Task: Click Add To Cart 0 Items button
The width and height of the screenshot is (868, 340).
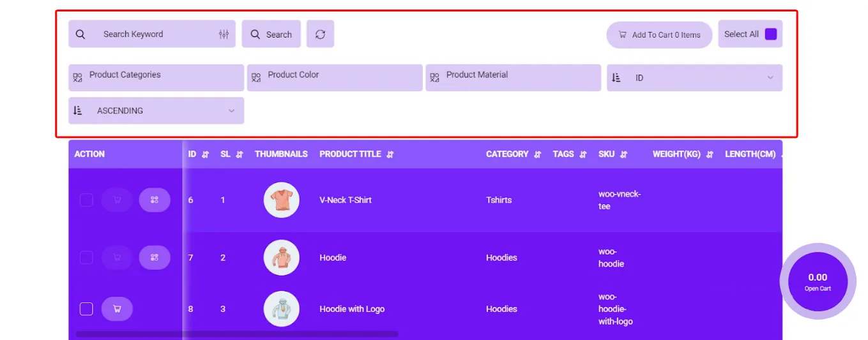Action: (659, 35)
